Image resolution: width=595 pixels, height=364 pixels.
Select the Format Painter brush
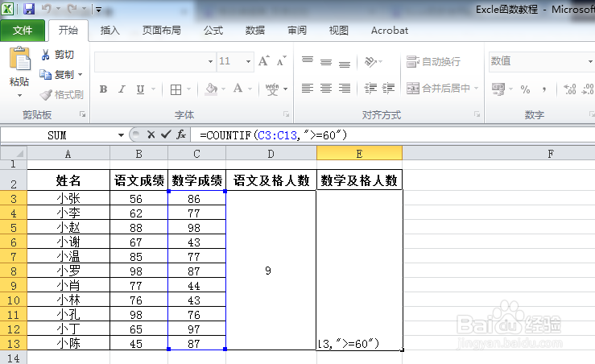pyautogui.click(x=61, y=94)
